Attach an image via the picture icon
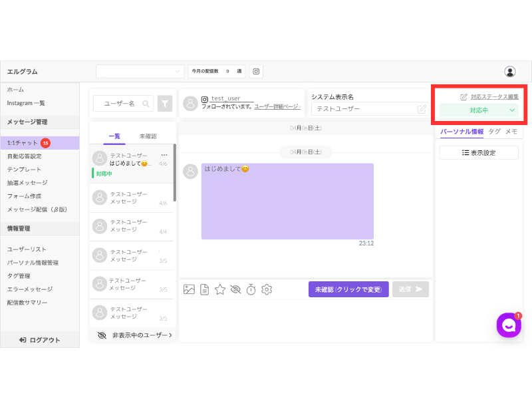Screen dimensions: 532x399 point(189,289)
